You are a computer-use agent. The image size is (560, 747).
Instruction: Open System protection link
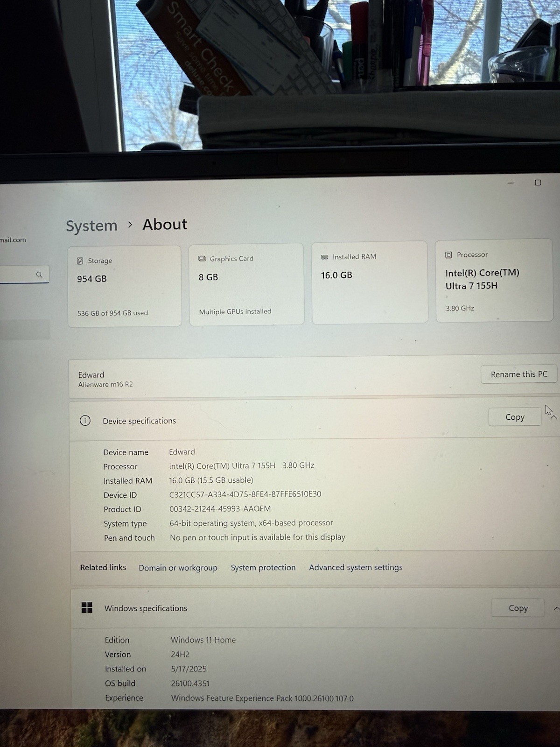pyautogui.click(x=263, y=568)
